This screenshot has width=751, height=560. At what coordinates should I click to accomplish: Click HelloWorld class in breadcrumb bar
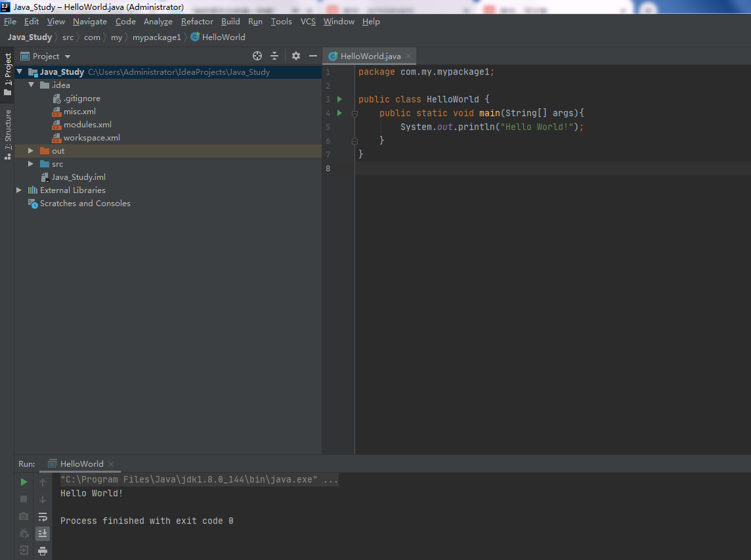coord(218,37)
